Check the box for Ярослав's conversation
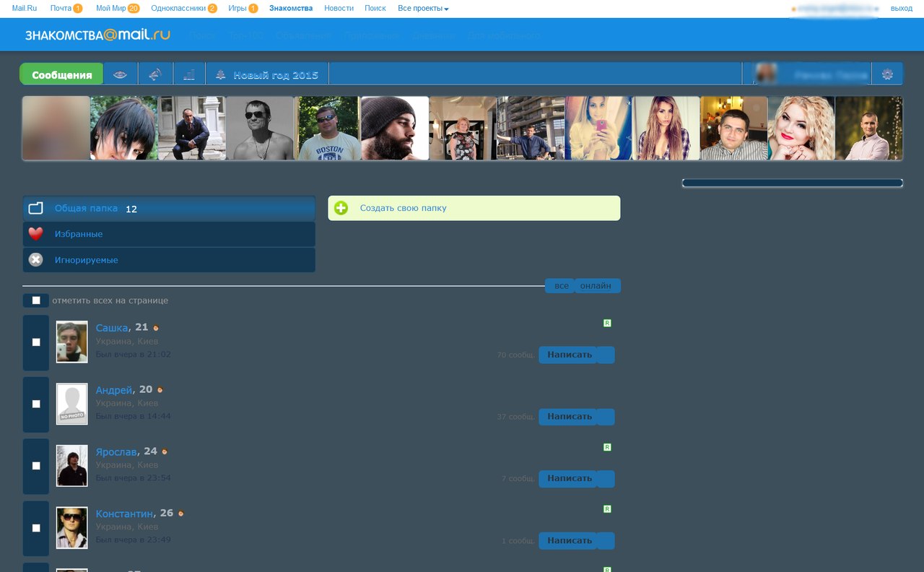Screen dimensions: 924x572 (36, 467)
